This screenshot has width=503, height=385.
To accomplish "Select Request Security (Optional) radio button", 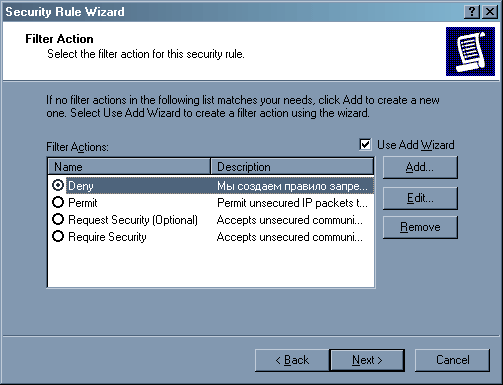I will pyautogui.click(x=58, y=219).
